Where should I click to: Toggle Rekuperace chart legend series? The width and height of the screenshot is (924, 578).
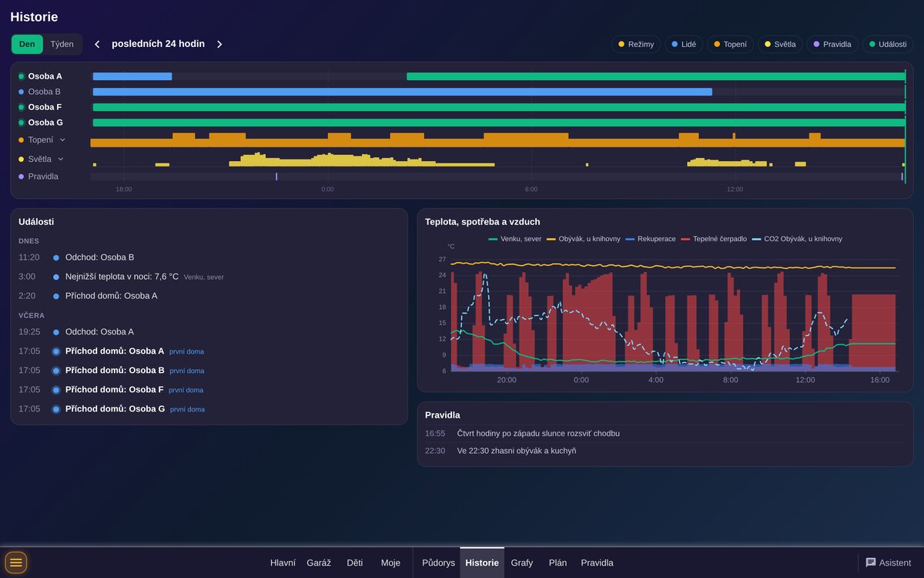pos(651,239)
